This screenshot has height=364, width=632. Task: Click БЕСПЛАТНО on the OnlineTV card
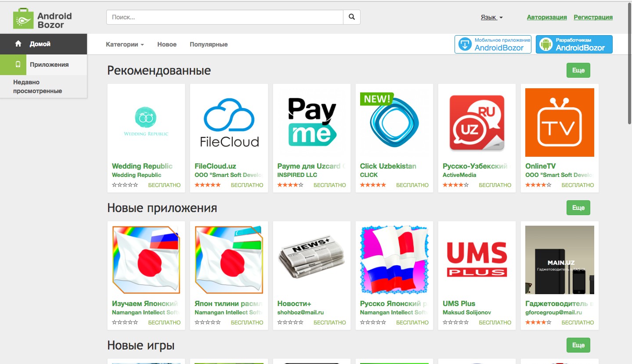[578, 185]
